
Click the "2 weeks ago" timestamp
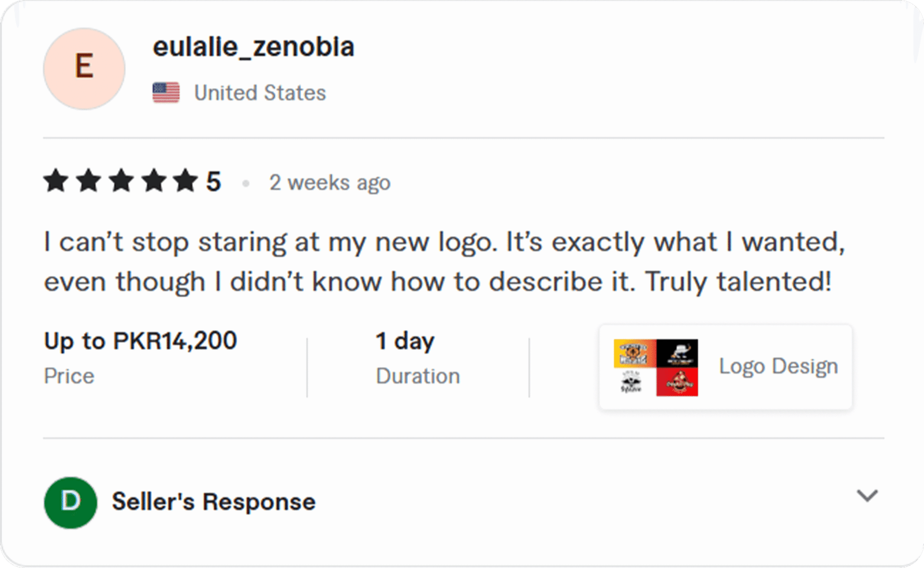[x=330, y=183]
